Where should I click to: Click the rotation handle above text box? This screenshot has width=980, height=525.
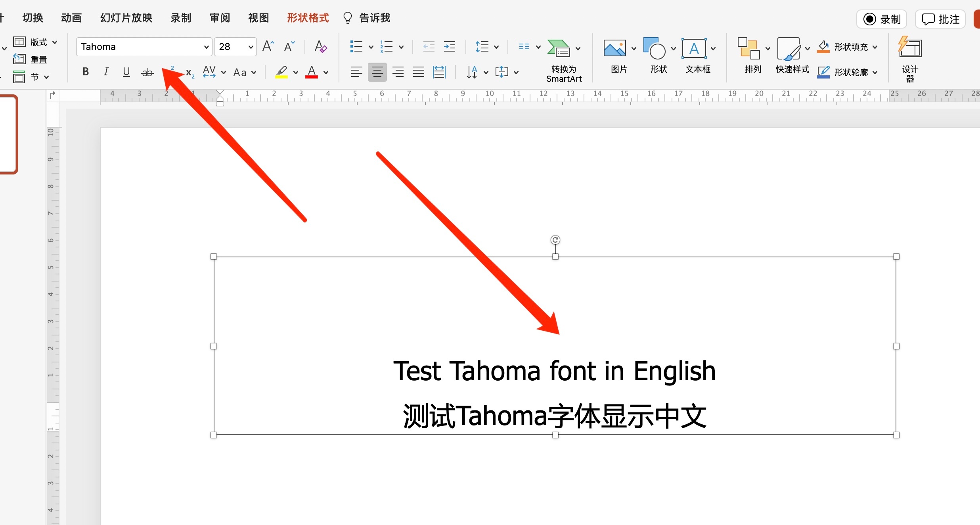555,240
